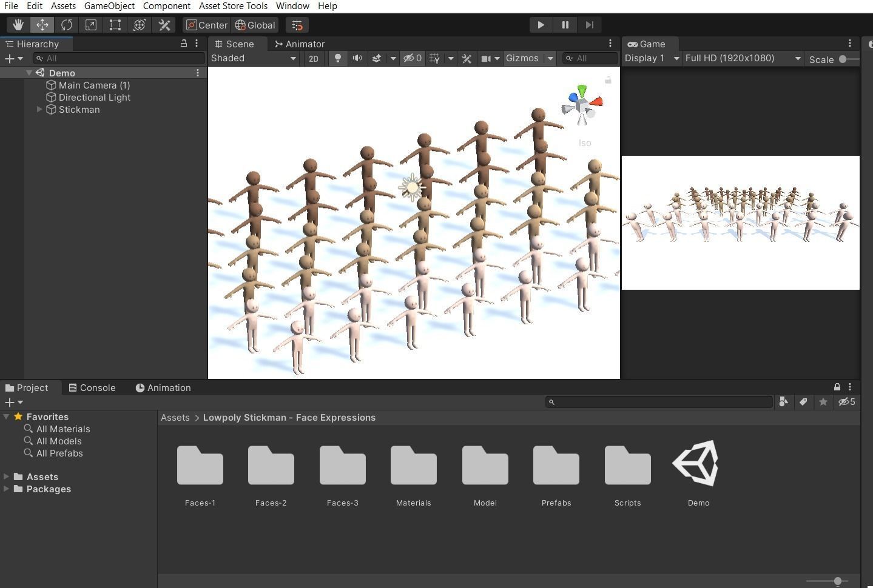Toggle Center pivot mode
This screenshot has height=588, width=873.
coord(206,25)
